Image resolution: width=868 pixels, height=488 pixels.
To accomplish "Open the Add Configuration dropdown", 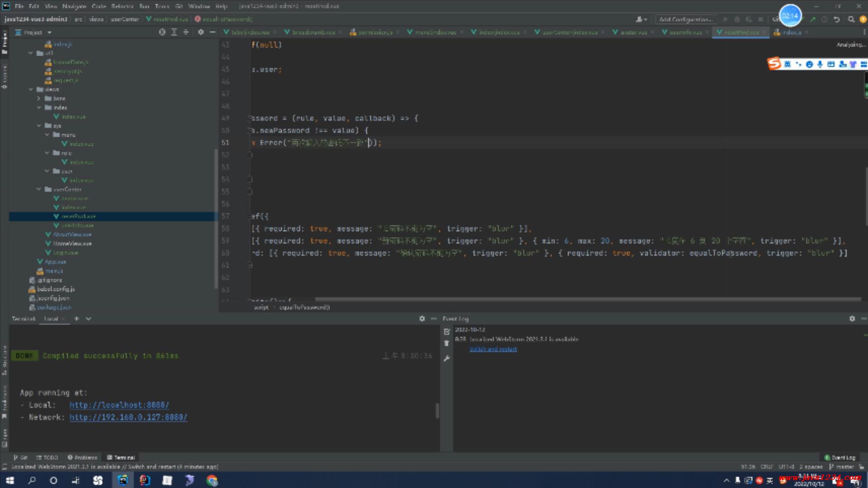I will (686, 19).
